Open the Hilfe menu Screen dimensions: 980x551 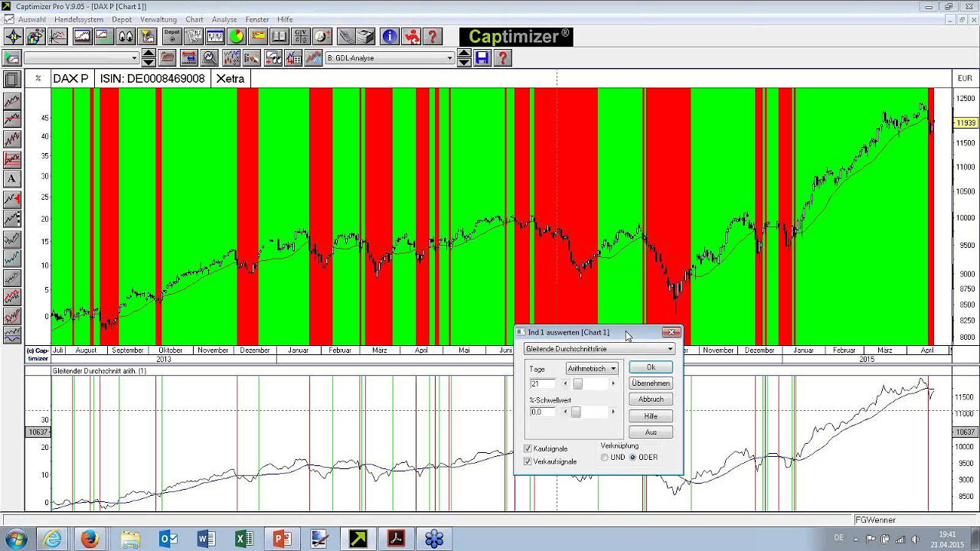pos(285,19)
